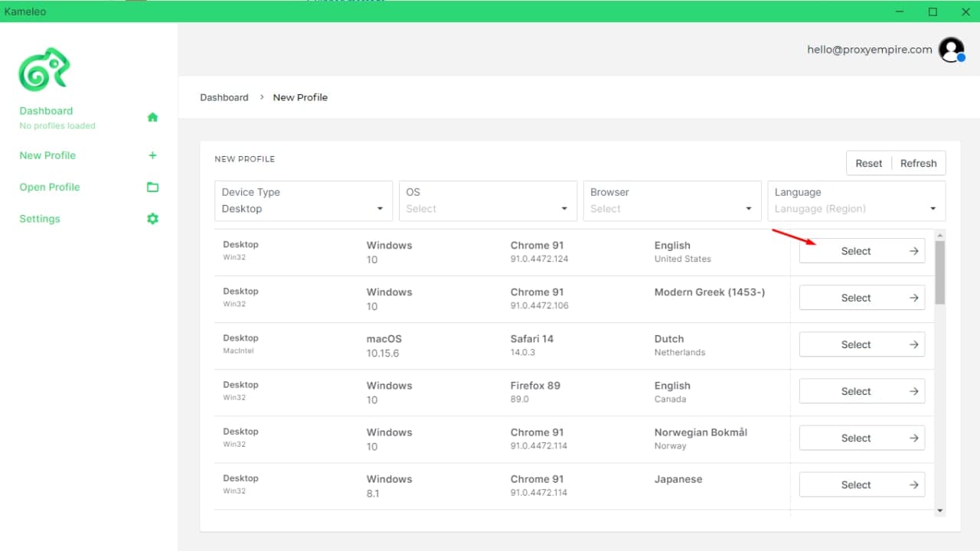Click the New Profile plus icon
Viewport: 980px width, 551px height.
click(152, 155)
